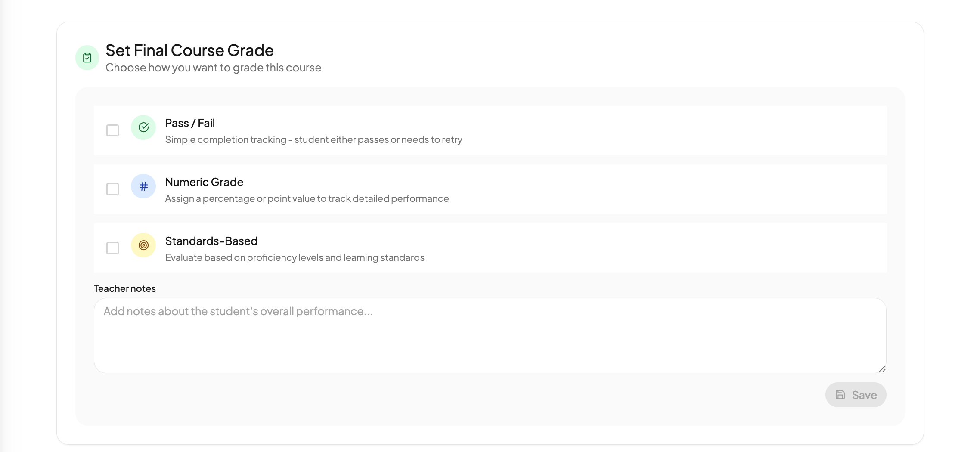This screenshot has height=452, width=980.
Task: Click the floppy disk icon in Save
Action: coord(840,395)
